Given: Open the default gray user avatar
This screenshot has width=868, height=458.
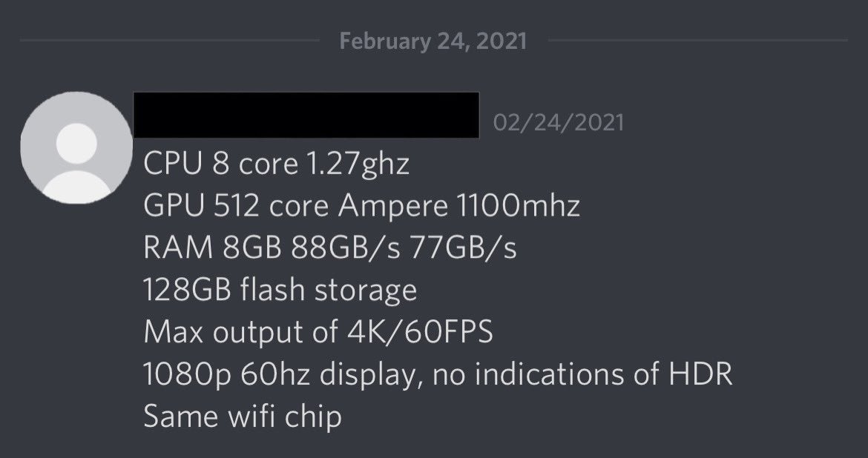Looking at the screenshot, I should [x=76, y=147].
